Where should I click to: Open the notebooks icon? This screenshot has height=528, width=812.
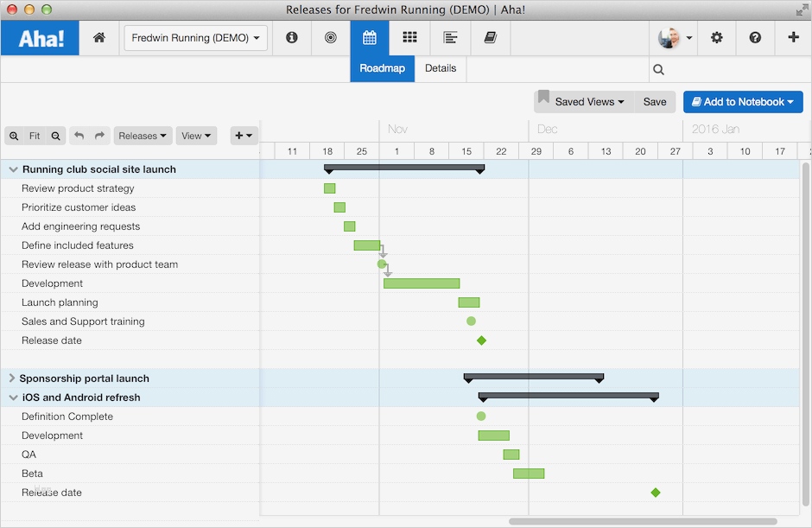pos(491,37)
